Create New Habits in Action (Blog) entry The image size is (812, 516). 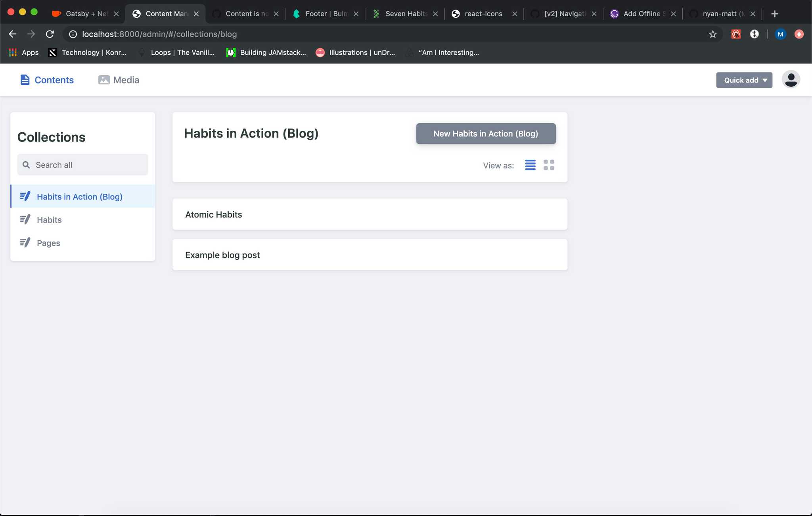pyautogui.click(x=486, y=134)
